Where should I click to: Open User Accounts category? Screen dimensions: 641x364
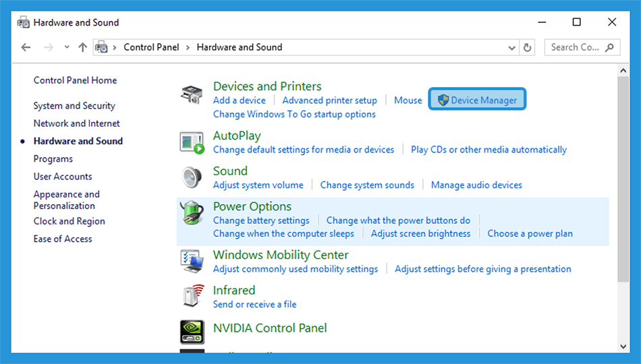(63, 177)
